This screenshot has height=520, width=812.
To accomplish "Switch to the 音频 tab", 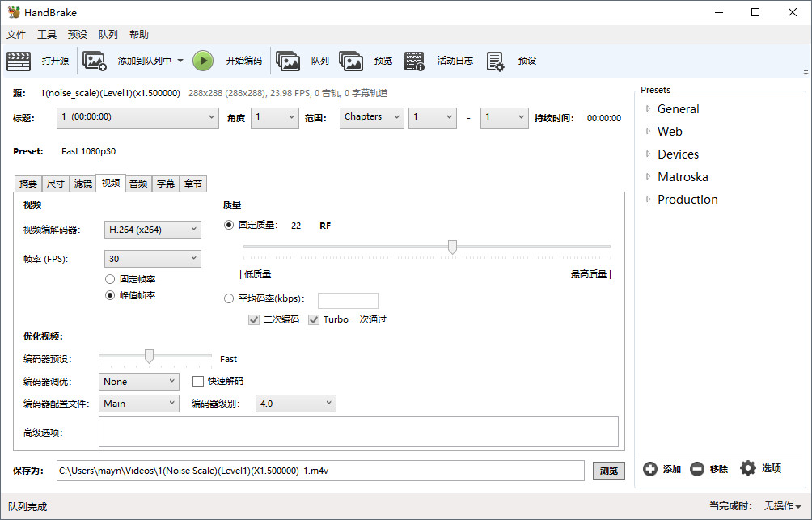I will click(x=138, y=184).
